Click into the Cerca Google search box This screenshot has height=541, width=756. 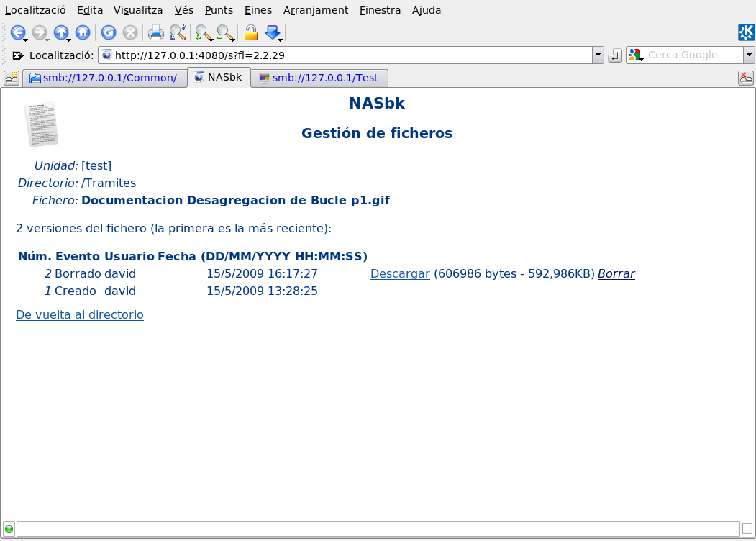point(693,55)
